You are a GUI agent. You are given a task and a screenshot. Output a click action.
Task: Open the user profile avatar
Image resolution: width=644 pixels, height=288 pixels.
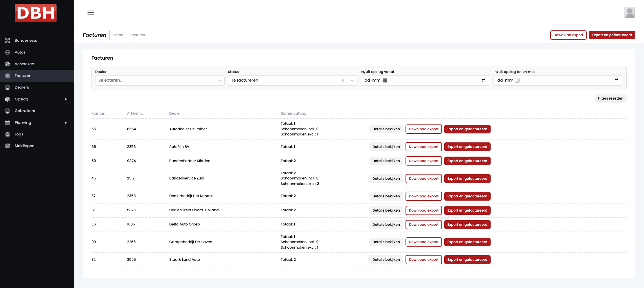click(629, 13)
